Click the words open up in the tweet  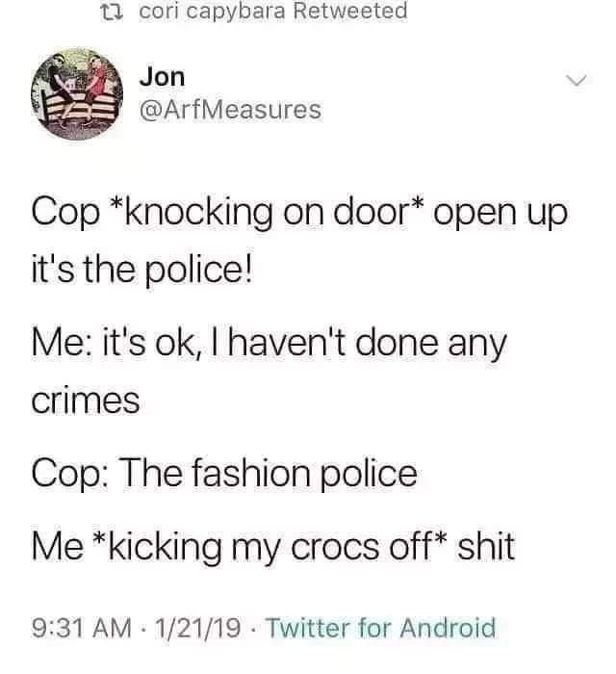(500, 215)
